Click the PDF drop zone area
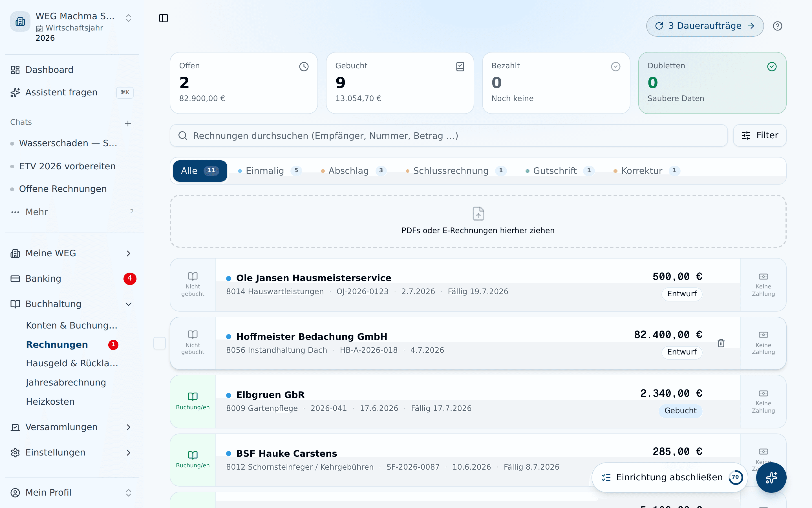 (x=478, y=222)
